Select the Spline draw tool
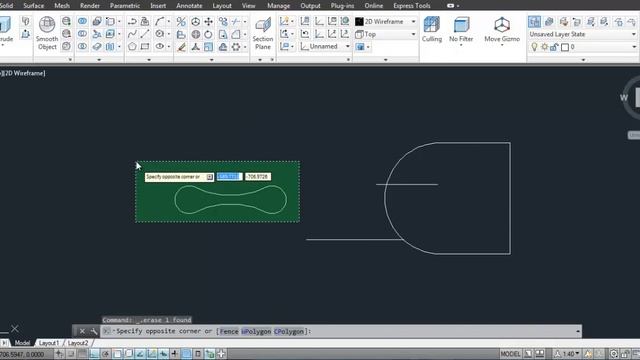This screenshot has height=360, width=640. (x=132, y=34)
